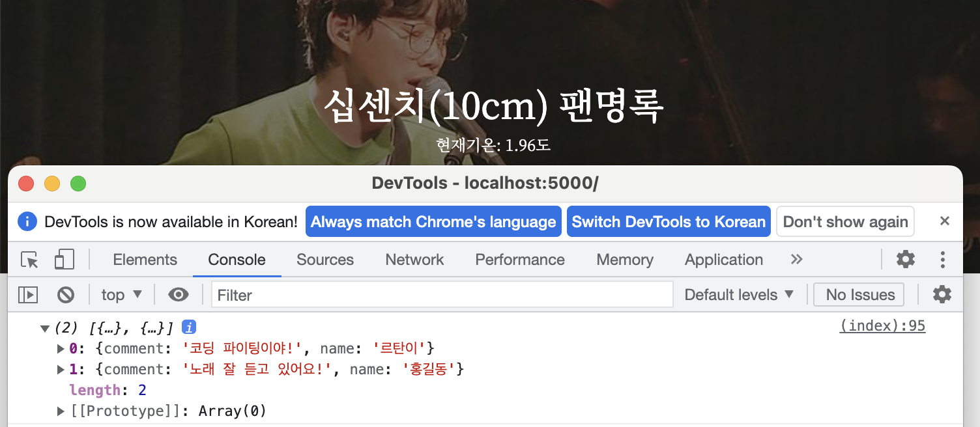Screen dimensions: 980x427
Task: Click the blue info icon beside the array
Action: (189, 327)
